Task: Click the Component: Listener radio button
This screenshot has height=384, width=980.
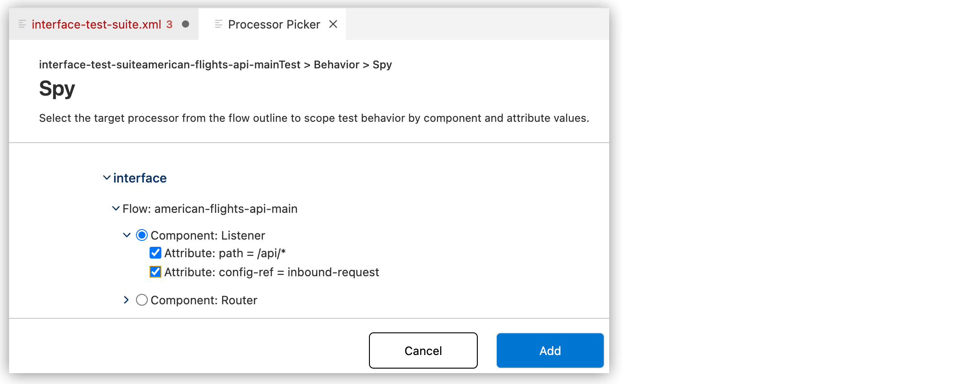Action: click(x=142, y=235)
